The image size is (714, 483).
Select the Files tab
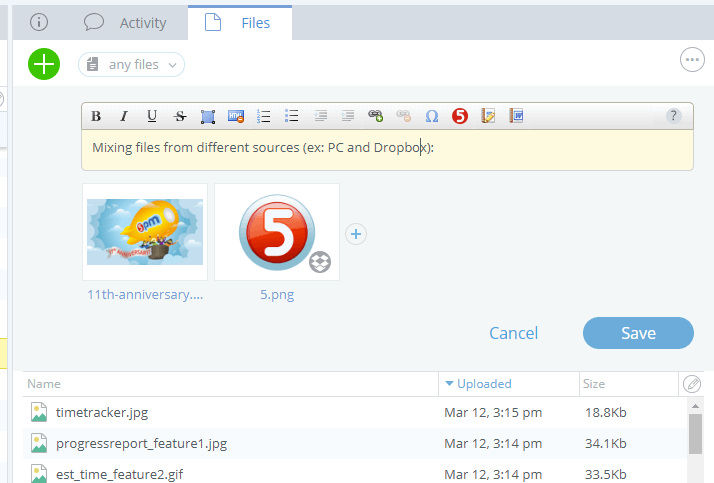(240, 23)
